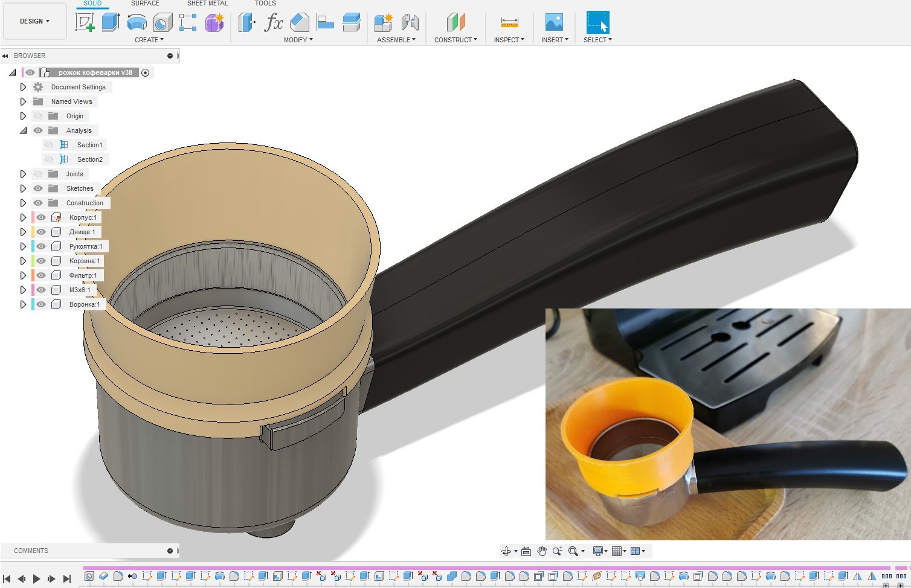Expand the Корзина:1 component
Image resolution: width=911 pixels, height=588 pixels.
pos(23,261)
